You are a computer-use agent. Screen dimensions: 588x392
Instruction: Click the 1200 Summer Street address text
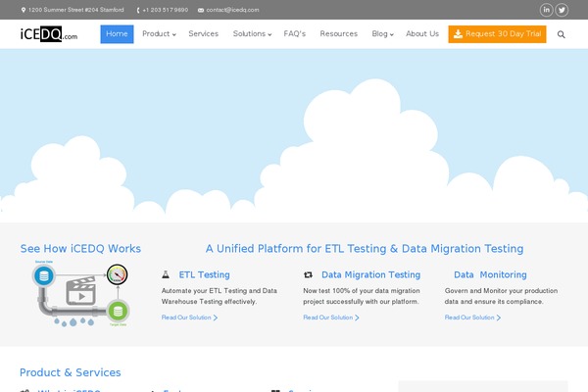click(76, 10)
